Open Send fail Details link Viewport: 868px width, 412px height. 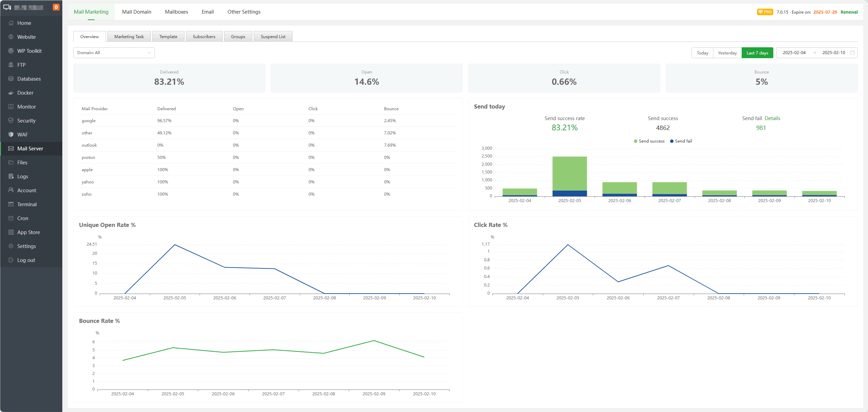point(772,118)
